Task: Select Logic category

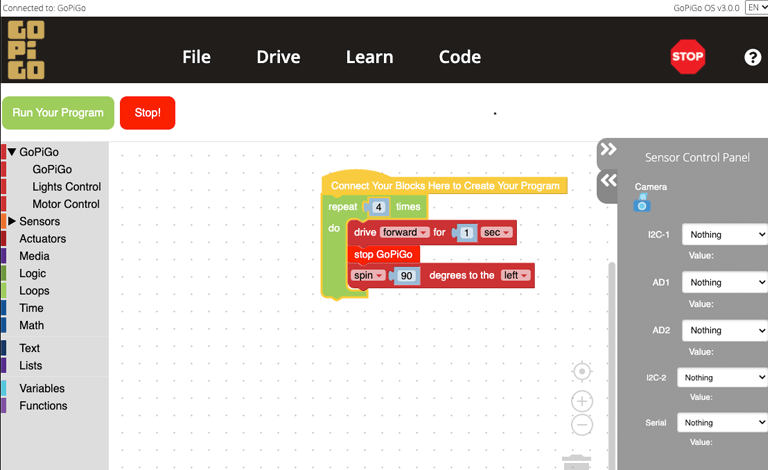Action: pyautogui.click(x=32, y=274)
